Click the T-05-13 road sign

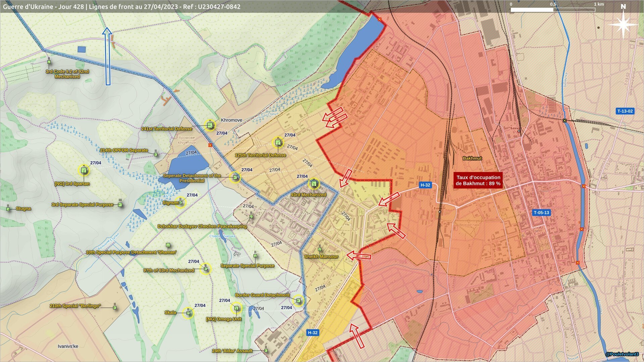(541, 213)
